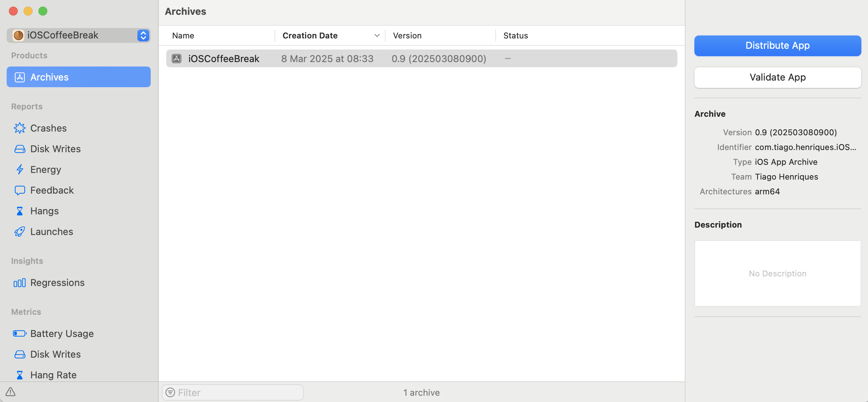Click the Distribute App button

pyautogui.click(x=778, y=45)
